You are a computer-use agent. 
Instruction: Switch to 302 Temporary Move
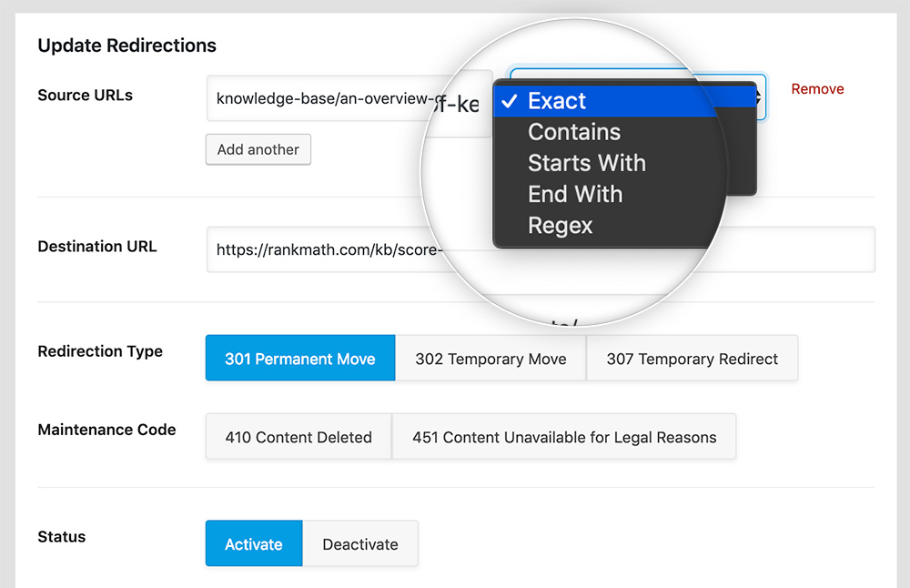[490, 359]
